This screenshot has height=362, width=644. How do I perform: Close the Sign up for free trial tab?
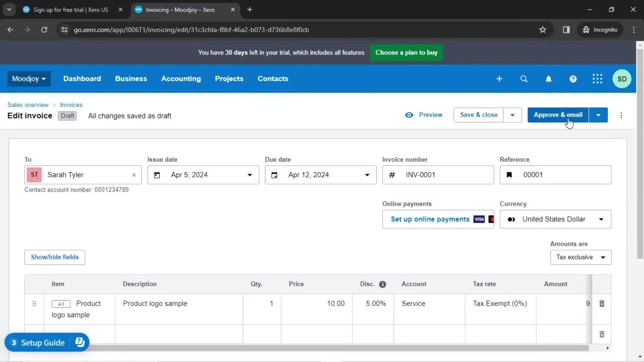(x=120, y=10)
